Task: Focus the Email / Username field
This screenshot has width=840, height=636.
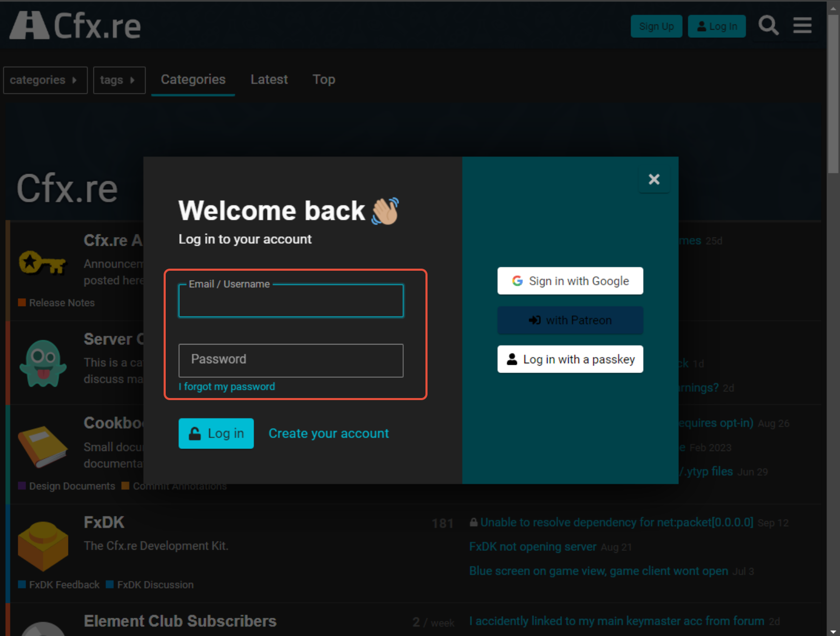Action: point(291,301)
